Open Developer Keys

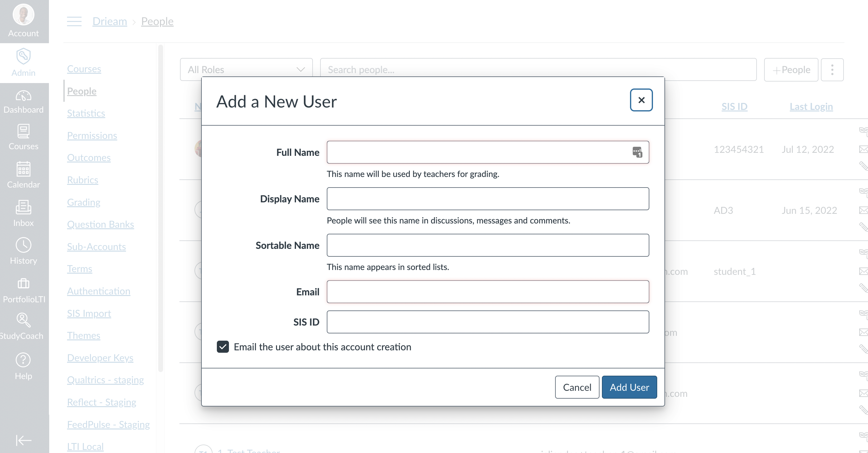[x=100, y=358]
